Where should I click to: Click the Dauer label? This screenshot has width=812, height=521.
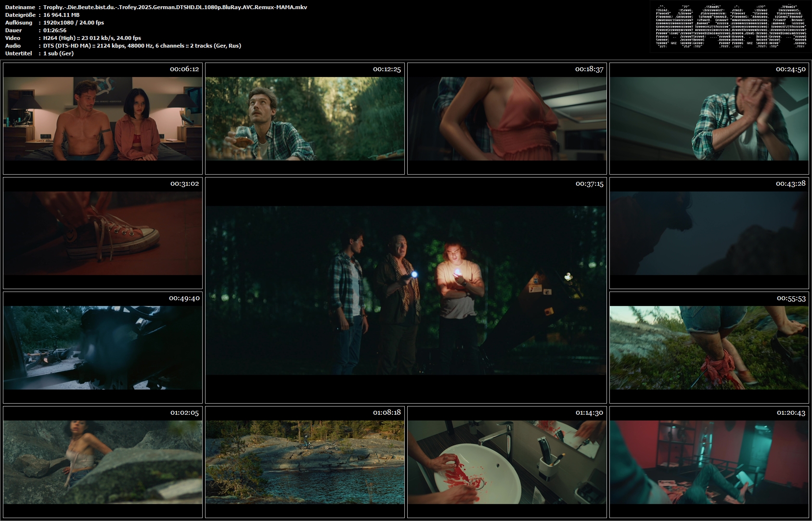pos(13,30)
